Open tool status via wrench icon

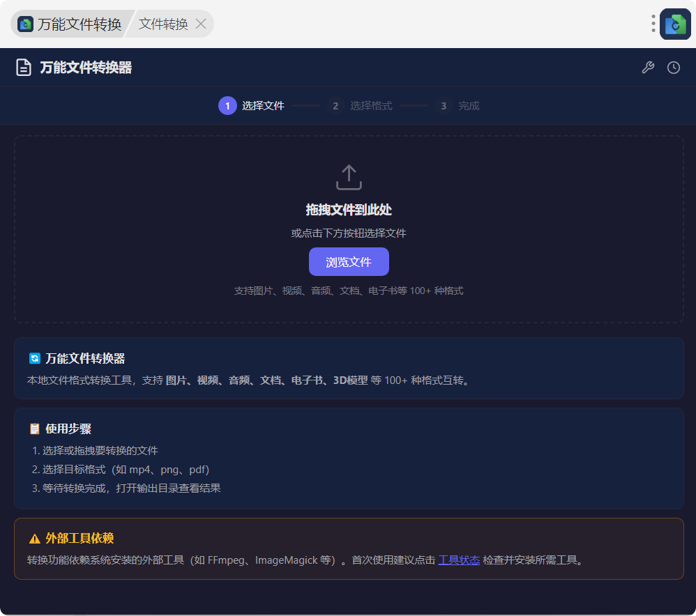[x=648, y=68]
